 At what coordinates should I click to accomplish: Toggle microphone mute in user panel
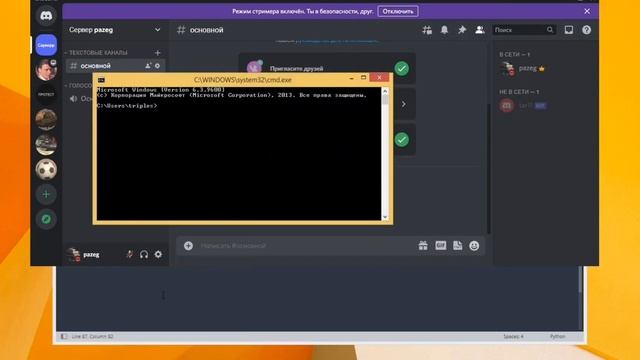coord(129,254)
